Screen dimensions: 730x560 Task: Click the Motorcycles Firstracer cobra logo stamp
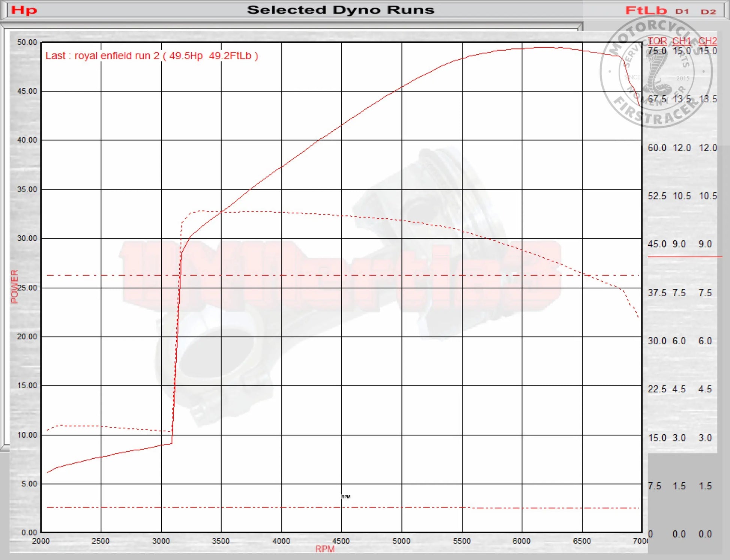point(656,71)
